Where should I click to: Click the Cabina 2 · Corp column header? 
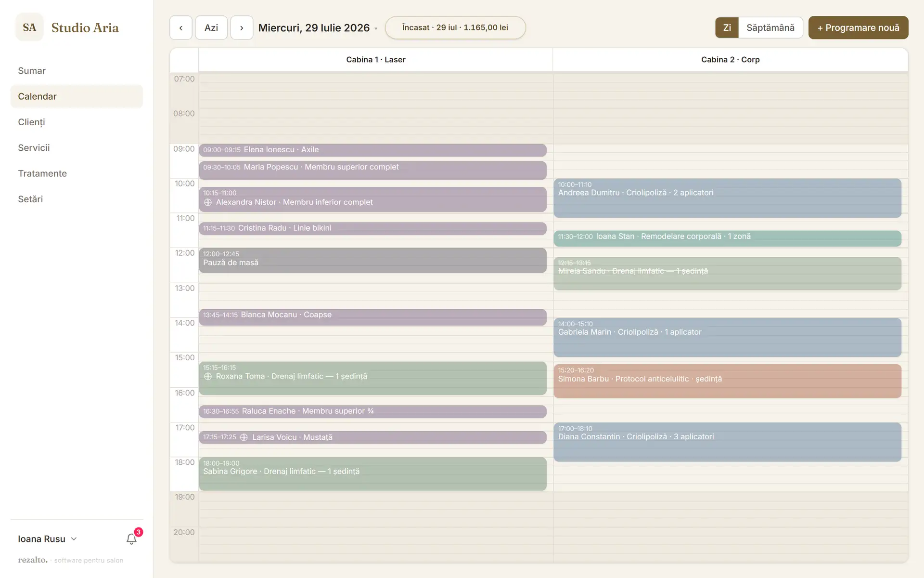point(730,60)
